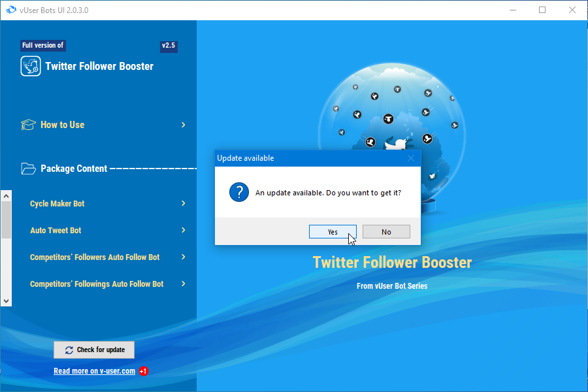The image size is (588, 392).
Task: Confirm the update with Yes button
Action: pos(333,232)
